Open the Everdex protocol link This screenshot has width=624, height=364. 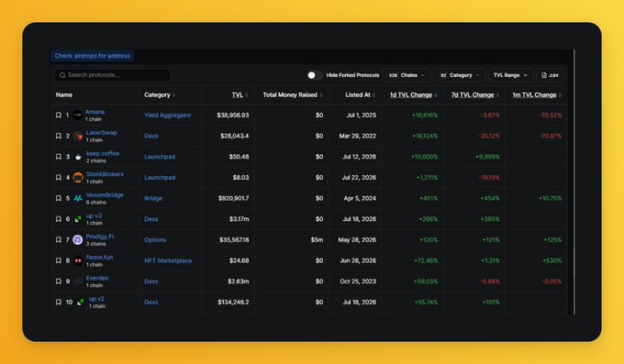[97, 278]
